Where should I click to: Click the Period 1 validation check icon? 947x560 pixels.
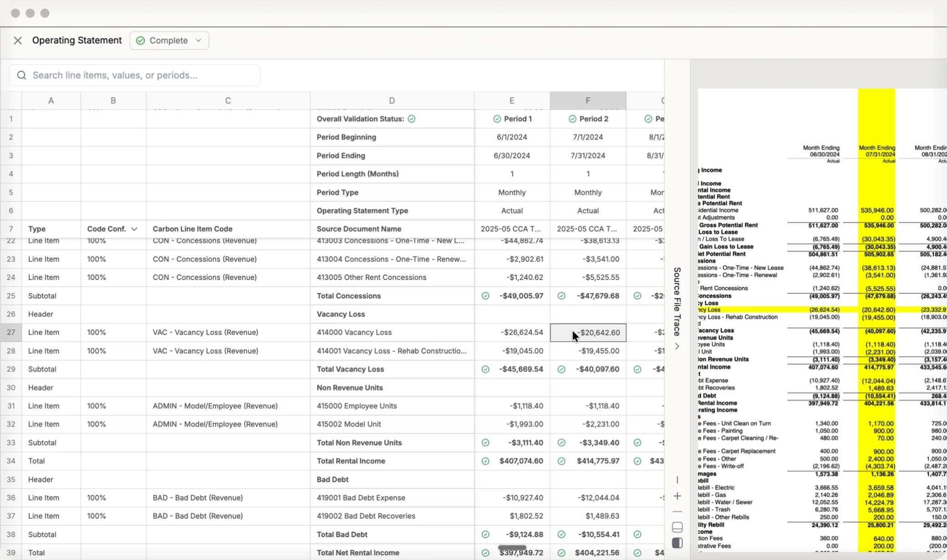click(x=497, y=119)
